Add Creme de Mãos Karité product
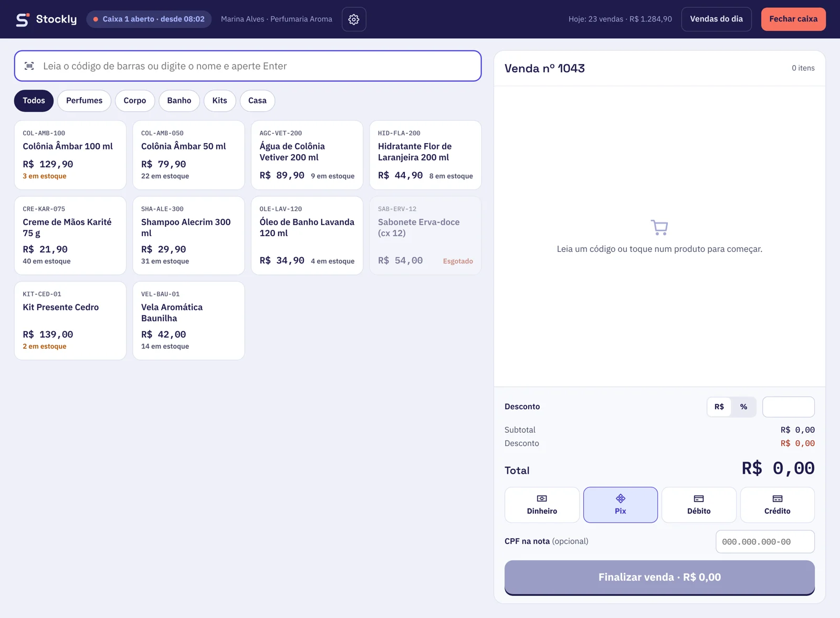Screen dimensions: 840x618 [x=70, y=236]
